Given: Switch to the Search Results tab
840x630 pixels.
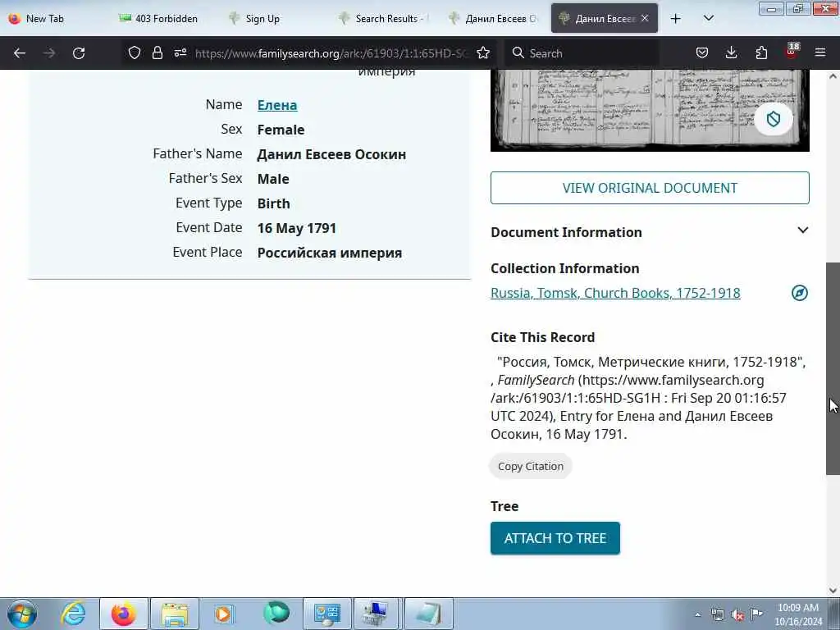Looking at the screenshot, I should [x=386, y=18].
